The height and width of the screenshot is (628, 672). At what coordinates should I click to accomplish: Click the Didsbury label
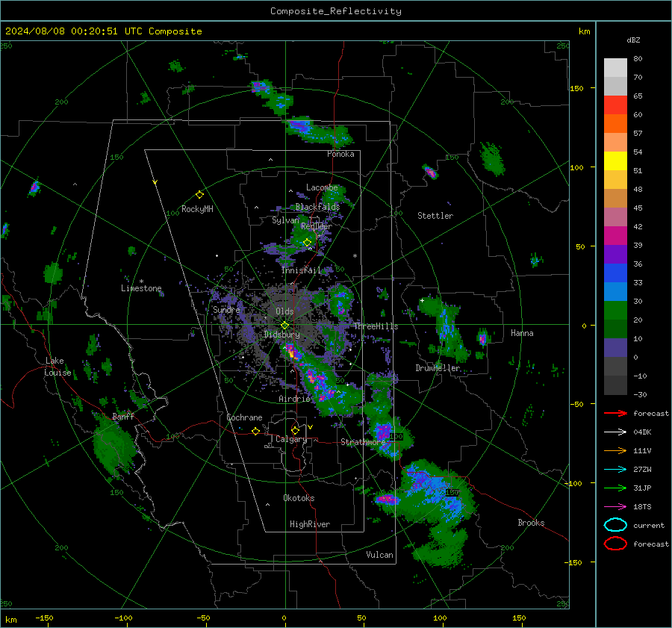(x=282, y=335)
